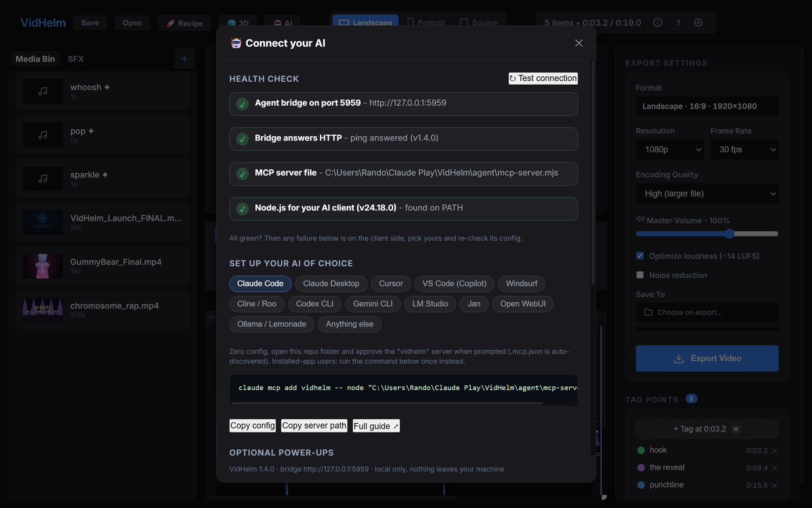Image resolution: width=812 pixels, height=508 pixels.
Task: Select the whoosh audio clip icon
Action: [x=42, y=91]
